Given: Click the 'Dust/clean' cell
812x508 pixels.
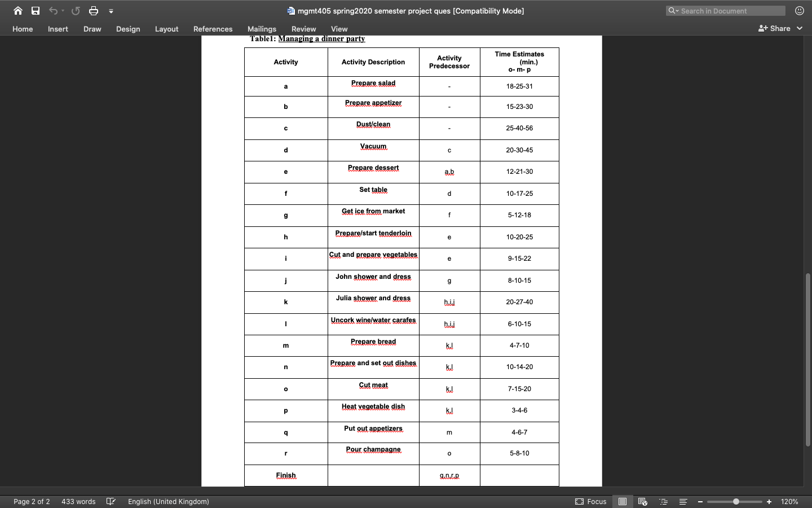Looking at the screenshot, I should 373,128.
